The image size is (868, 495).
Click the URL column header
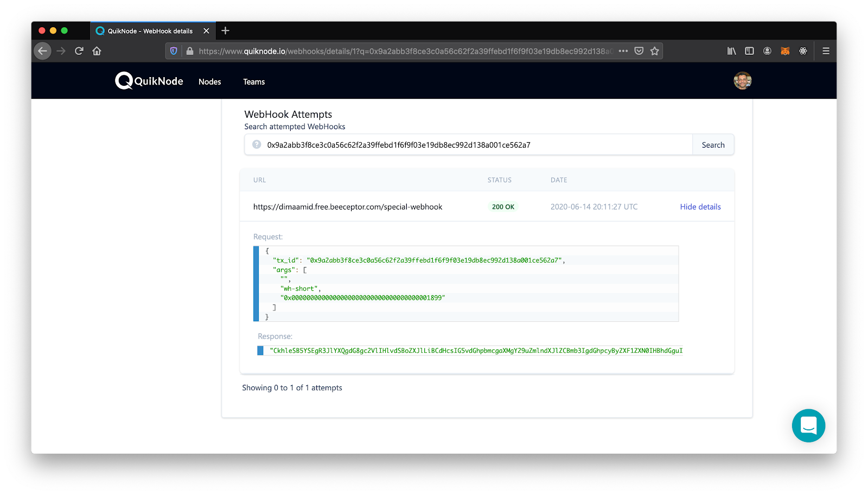[259, 180]
